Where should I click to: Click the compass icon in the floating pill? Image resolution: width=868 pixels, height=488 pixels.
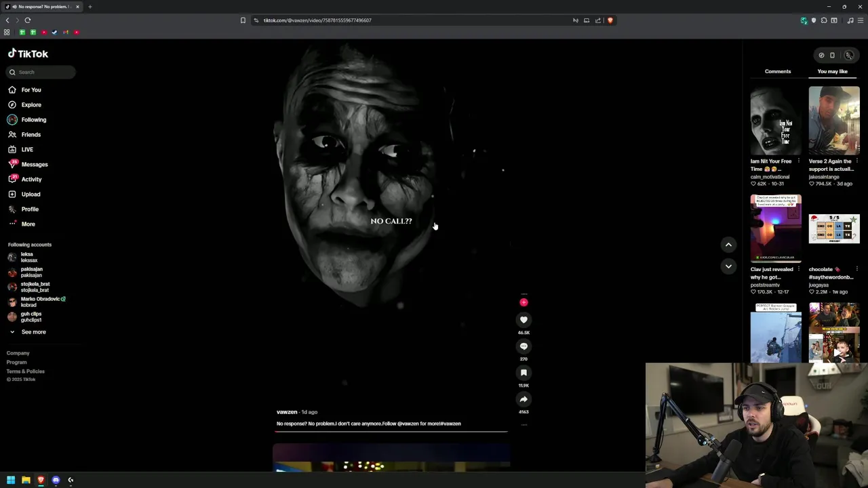[821, 56]
